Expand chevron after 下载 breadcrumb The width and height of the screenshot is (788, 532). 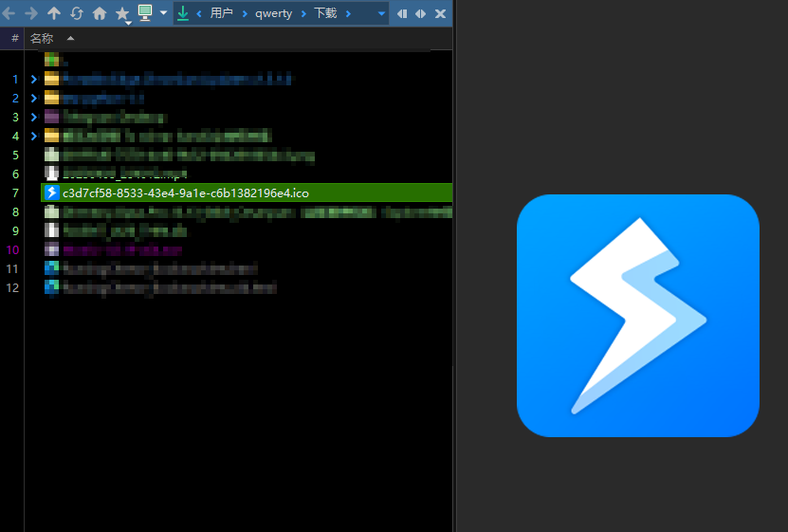coord(348,13)
